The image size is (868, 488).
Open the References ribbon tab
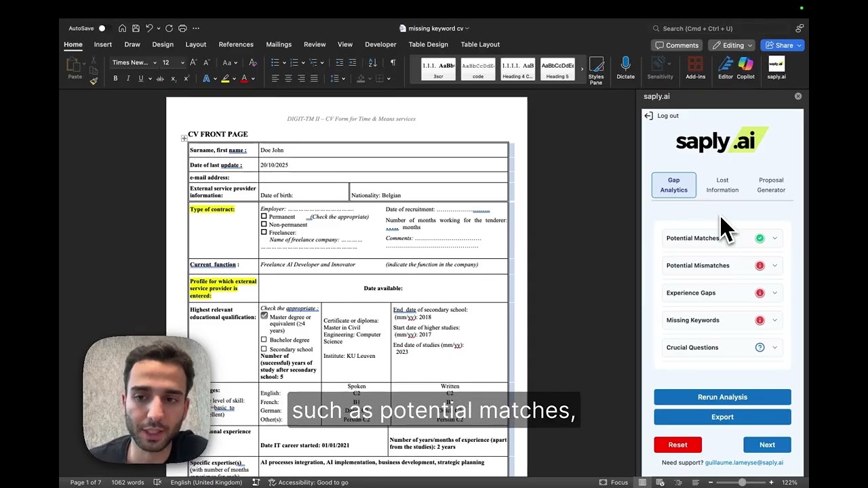pyautogui.click(x=236, y=45)
